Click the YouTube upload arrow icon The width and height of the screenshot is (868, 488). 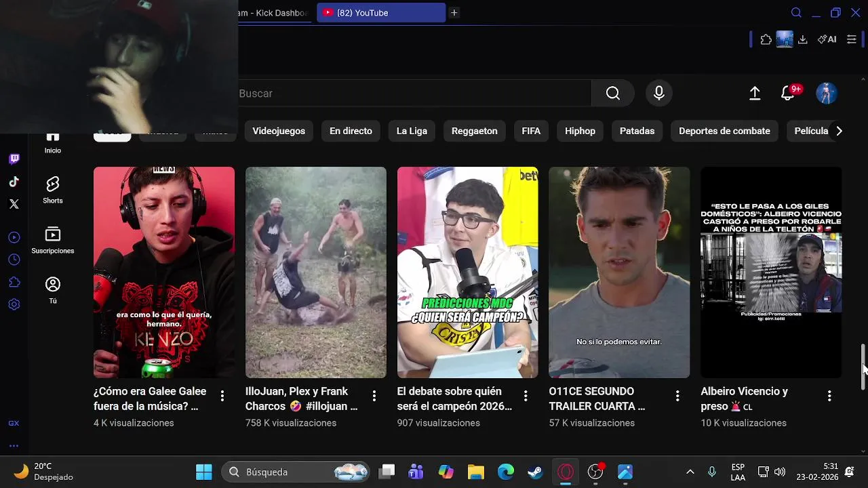coord(755,94)
